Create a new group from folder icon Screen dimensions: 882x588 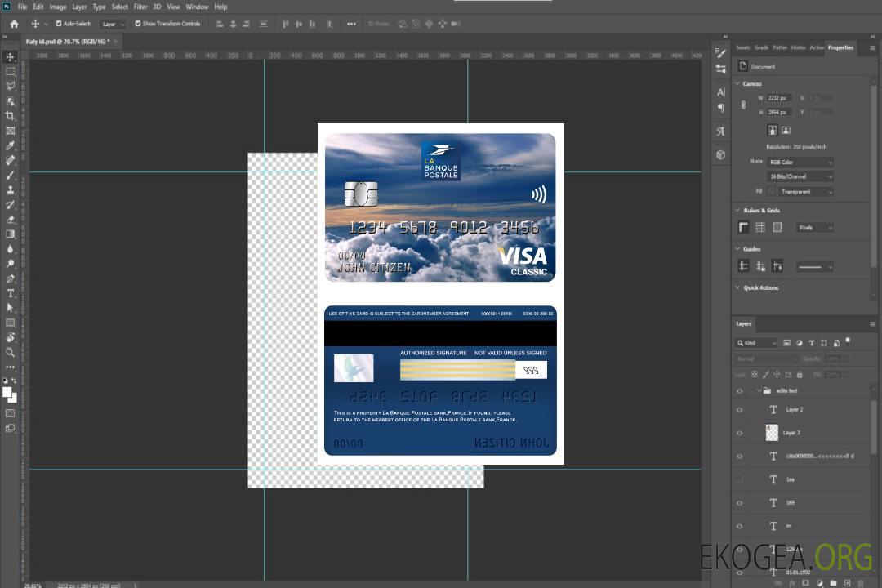coord(833,583)
